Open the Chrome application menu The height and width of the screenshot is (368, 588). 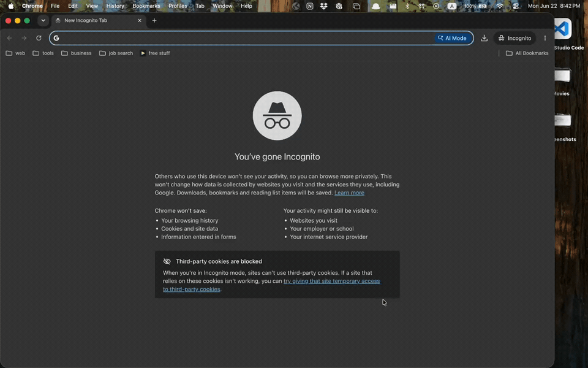[x=32, y=6]
